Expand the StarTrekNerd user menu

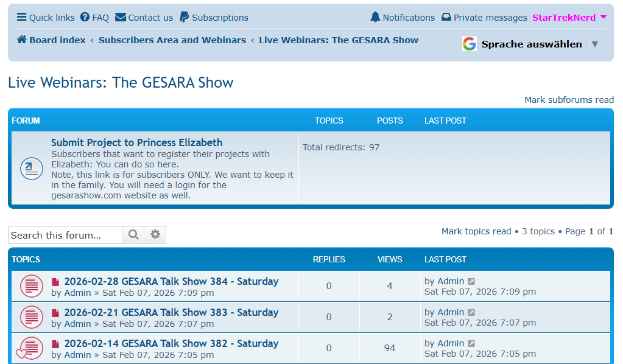pyautogui.click(x=569, y=18)
